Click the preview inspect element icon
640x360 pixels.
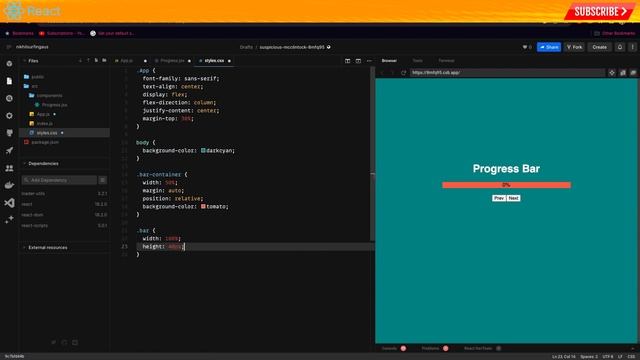[612, 73]
